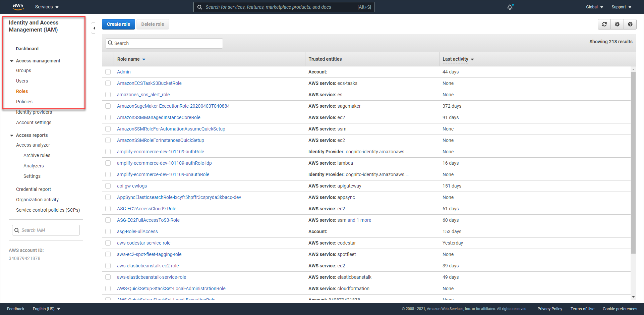
Task: Collapse the side navigation panel arrow
Action: click(x=94, y=28)
